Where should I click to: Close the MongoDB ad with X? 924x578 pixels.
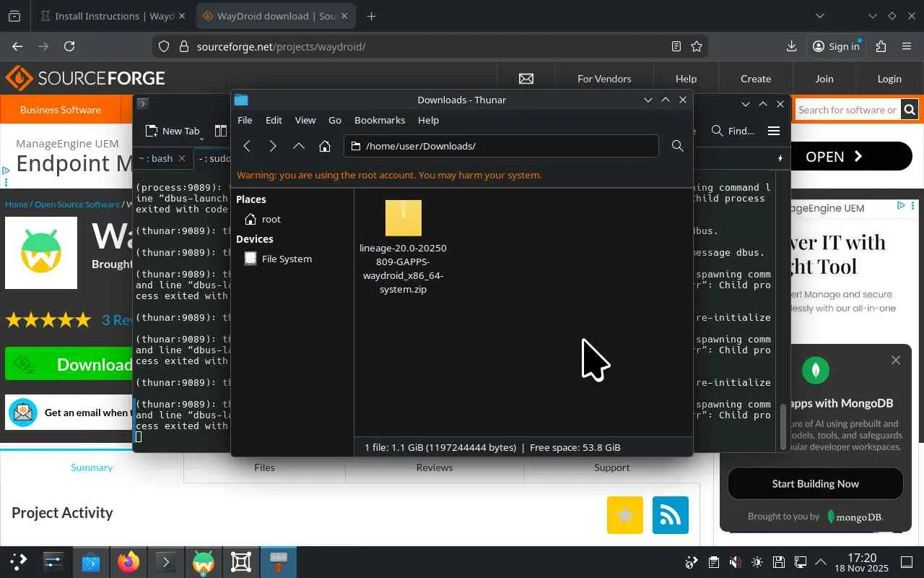coord(896,360)
